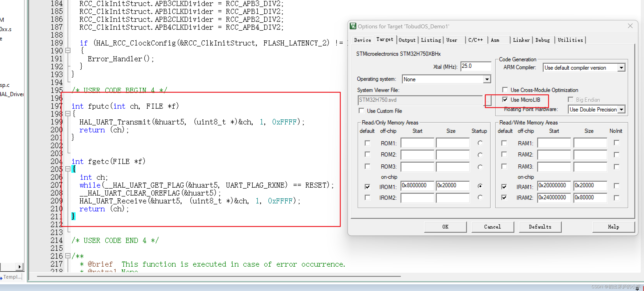Click Cancel in Options dialog
This screenshot has height=291, width=644.
(x=492, y=227)
